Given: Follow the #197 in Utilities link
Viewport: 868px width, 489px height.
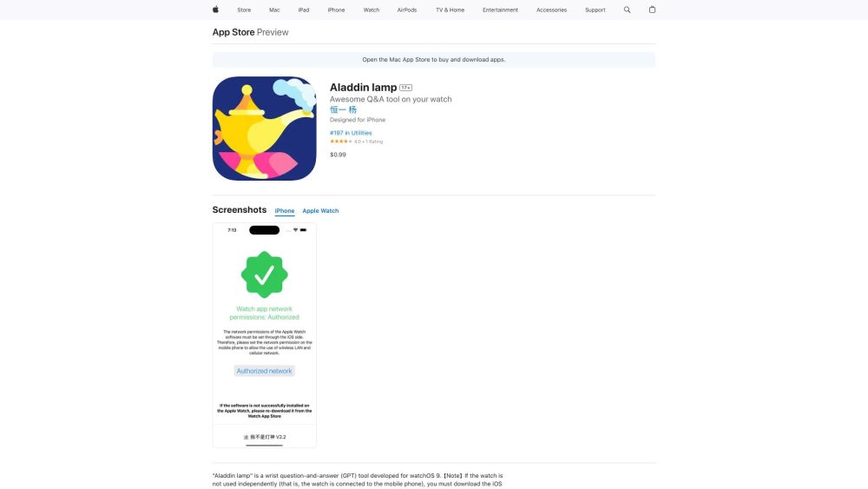Looking at the screenshot, I should pos(351,133).
